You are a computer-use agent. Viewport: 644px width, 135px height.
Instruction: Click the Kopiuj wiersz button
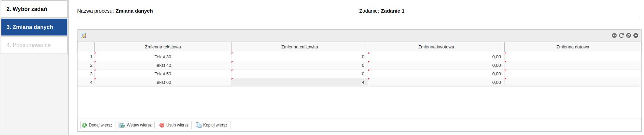pos(212,125)
